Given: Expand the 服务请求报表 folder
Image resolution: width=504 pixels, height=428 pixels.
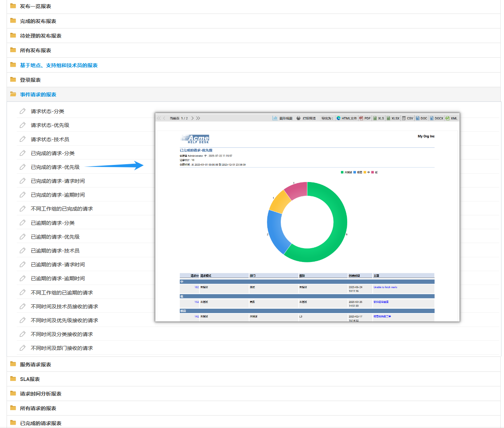Looking at the screenshot, I should pos(35,364).
